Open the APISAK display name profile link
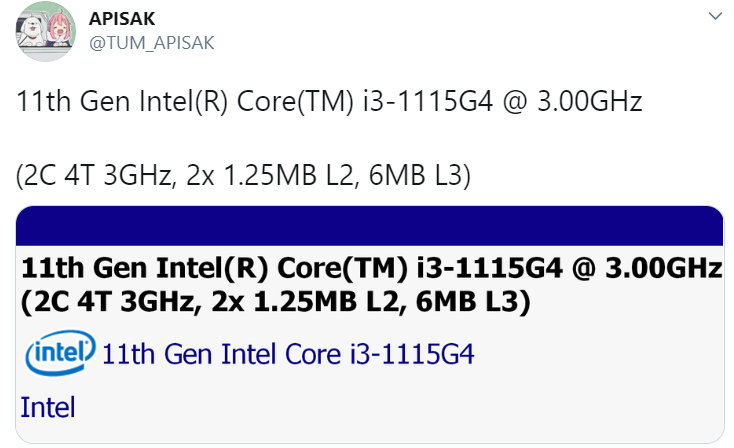The image size is (734, 448). tap(122, 18)
